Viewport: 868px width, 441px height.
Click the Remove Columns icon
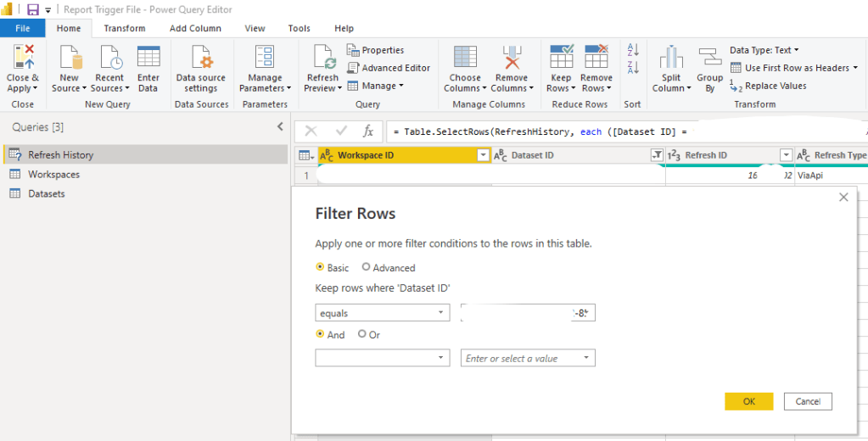coord(512,57)
